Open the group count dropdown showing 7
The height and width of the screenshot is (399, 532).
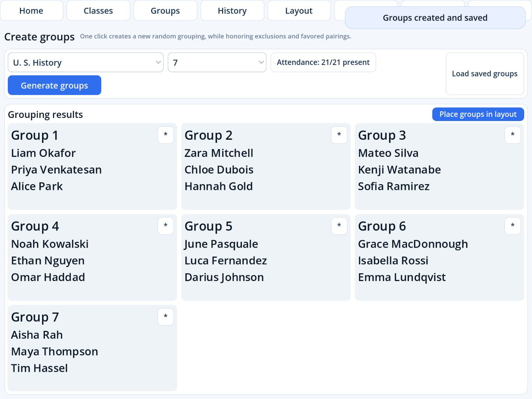217,62
